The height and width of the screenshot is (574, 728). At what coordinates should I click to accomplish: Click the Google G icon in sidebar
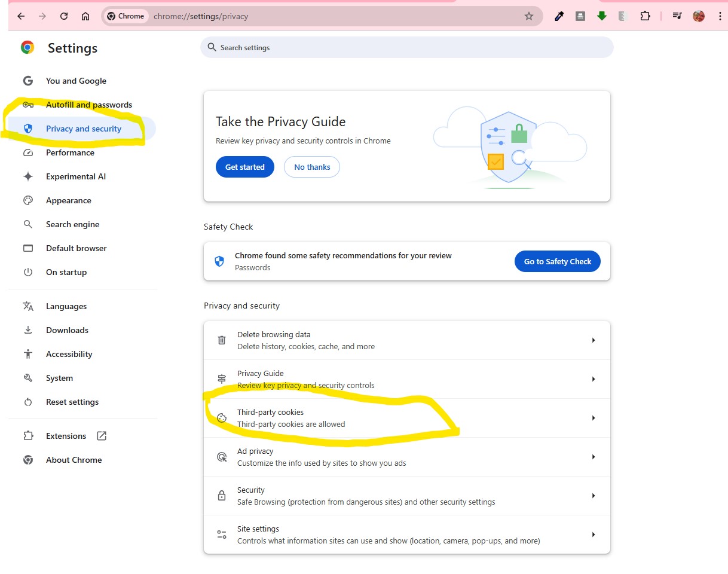pyautogui.click(x=27, y=81)
